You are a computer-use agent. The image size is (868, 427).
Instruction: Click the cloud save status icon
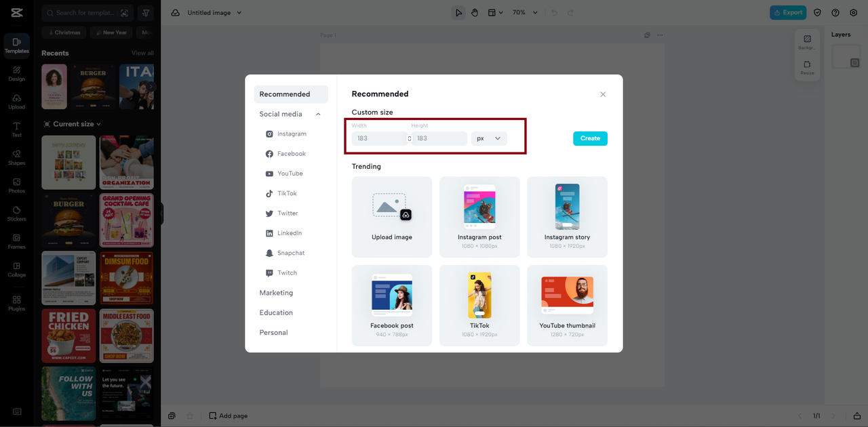click(176, 12)
